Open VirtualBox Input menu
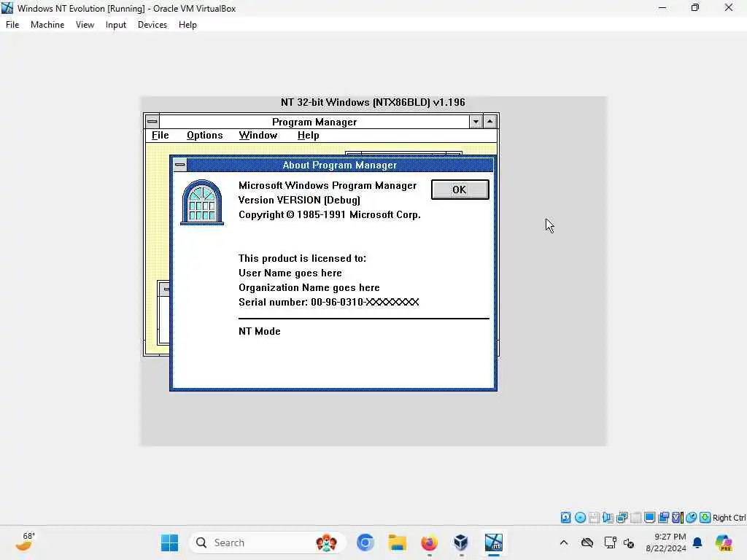The image size is (747, 560). tap(116, 25)
